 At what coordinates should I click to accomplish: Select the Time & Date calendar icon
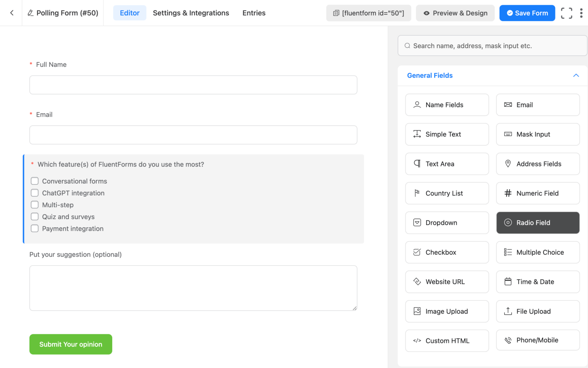tap(508, 282)
